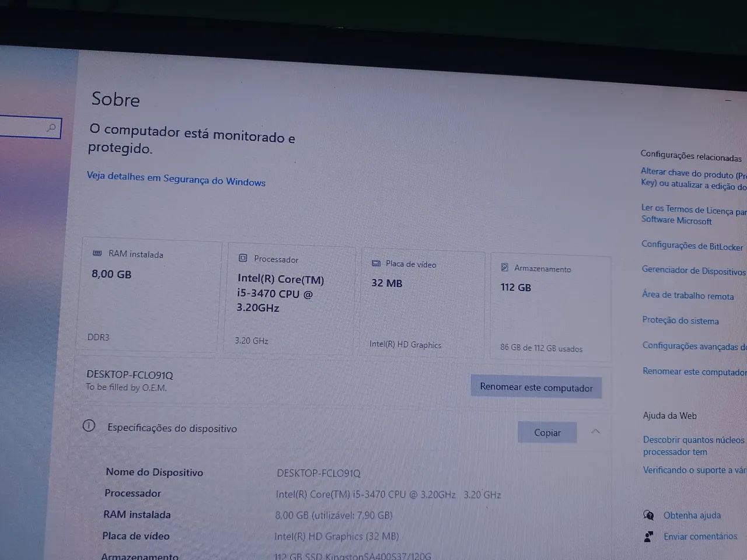This screenshot has height=560, width=747.
Task: Select the 32 MB video memory value
Action: click(x=387, y=283)
